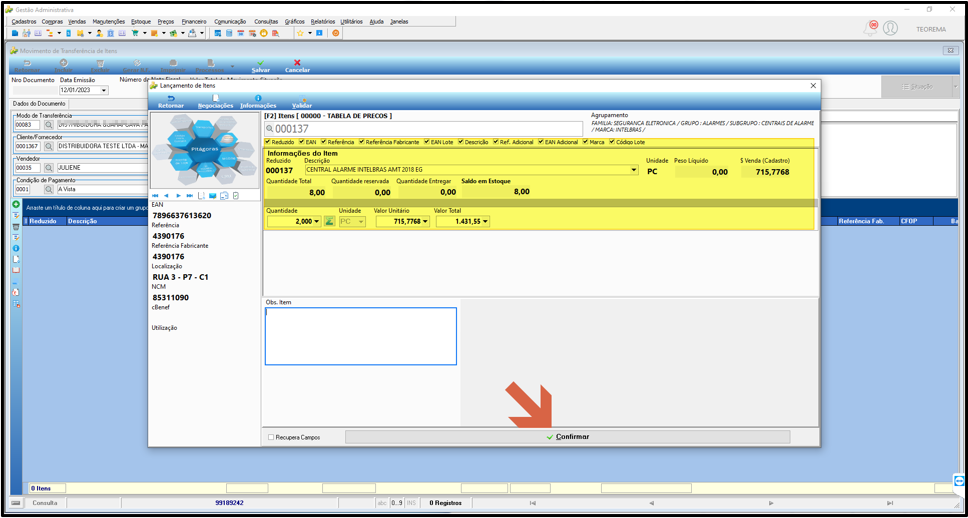The width and height of the screenshot is (968, 518).
Task: Toggle the EAN Lote checkbox
Action: click(427, 142)
